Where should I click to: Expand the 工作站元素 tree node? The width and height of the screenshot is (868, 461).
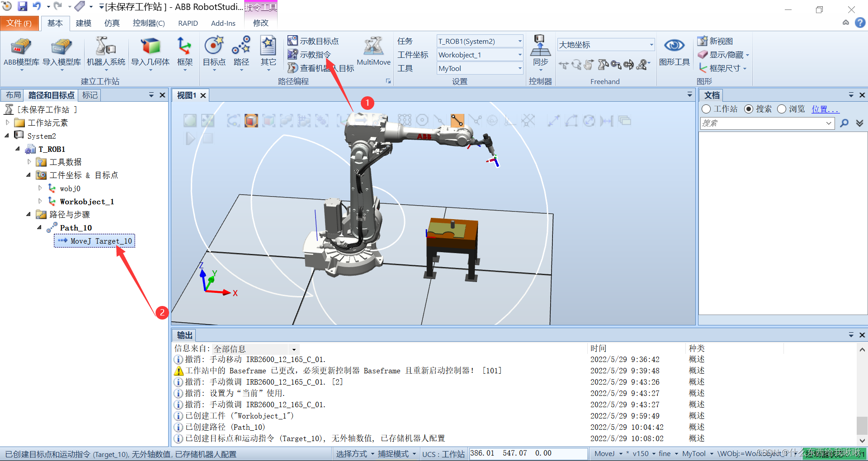tap(7, 122)
